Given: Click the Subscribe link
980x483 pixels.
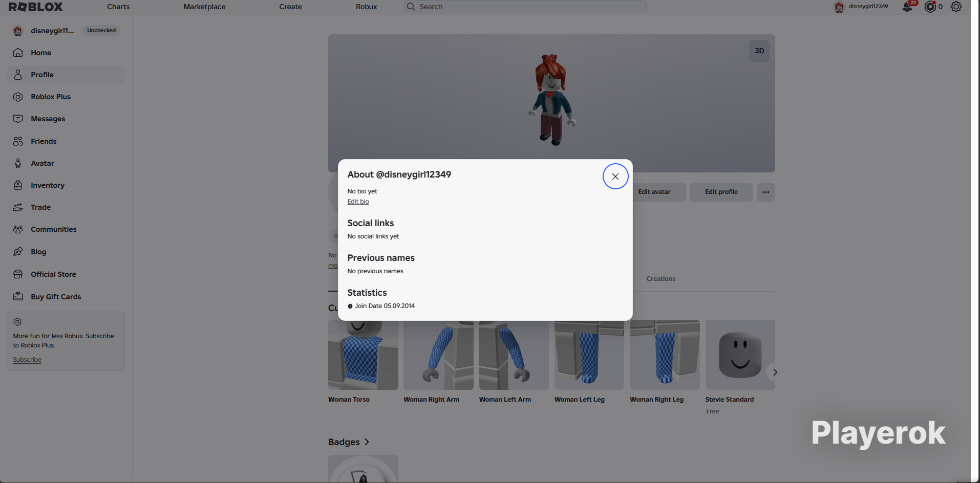Looking at the screenshot, I should pos(27,360).
